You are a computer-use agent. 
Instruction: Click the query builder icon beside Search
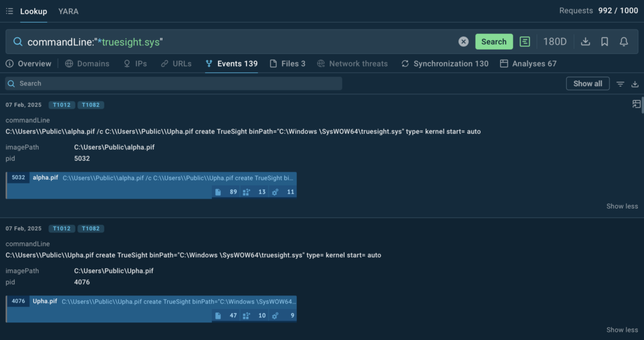525,41
